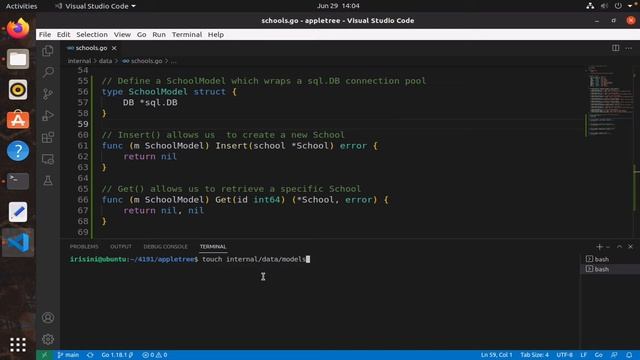
Task: Open the system menu dropdown arrow
Action: pos(630,6)
